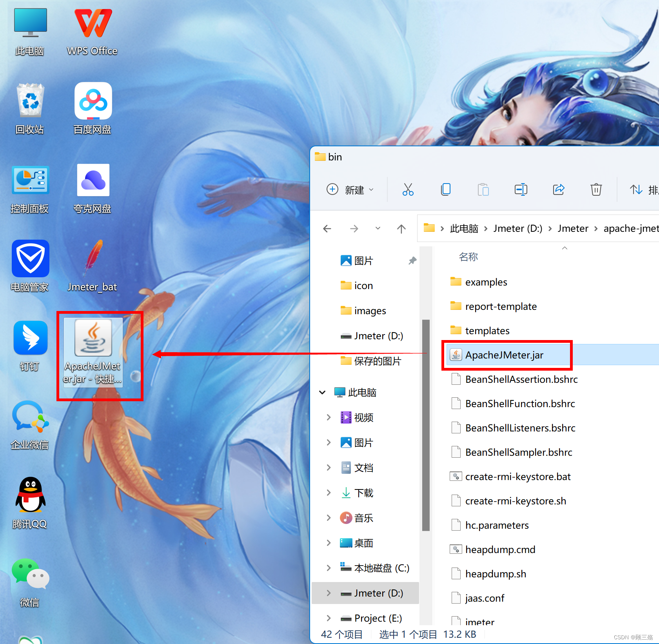Open the 新建 new item dropdown
The width and height of the screenshot is (659, 644).
point(350,190)
